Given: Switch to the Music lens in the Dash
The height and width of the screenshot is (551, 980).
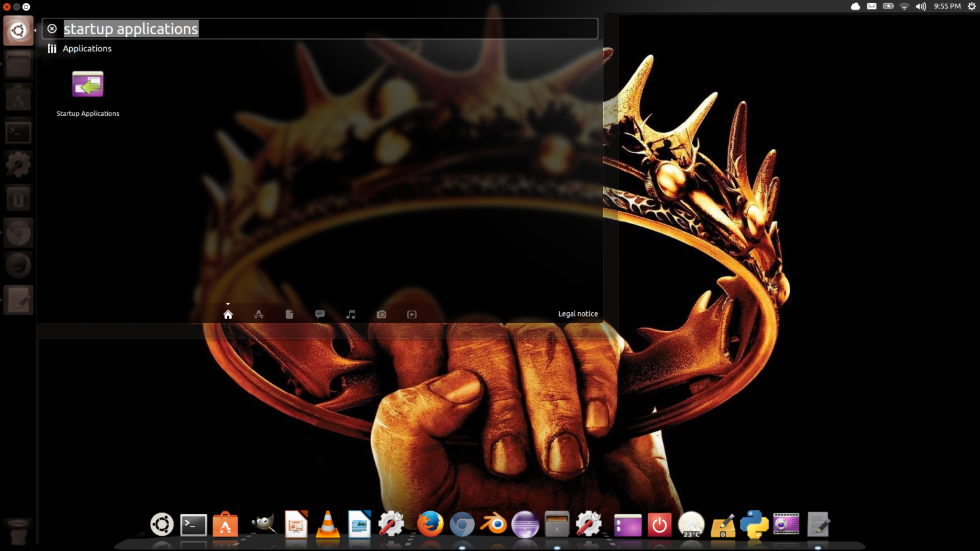Looking at the screenshot, I should (x=350, y=314).
